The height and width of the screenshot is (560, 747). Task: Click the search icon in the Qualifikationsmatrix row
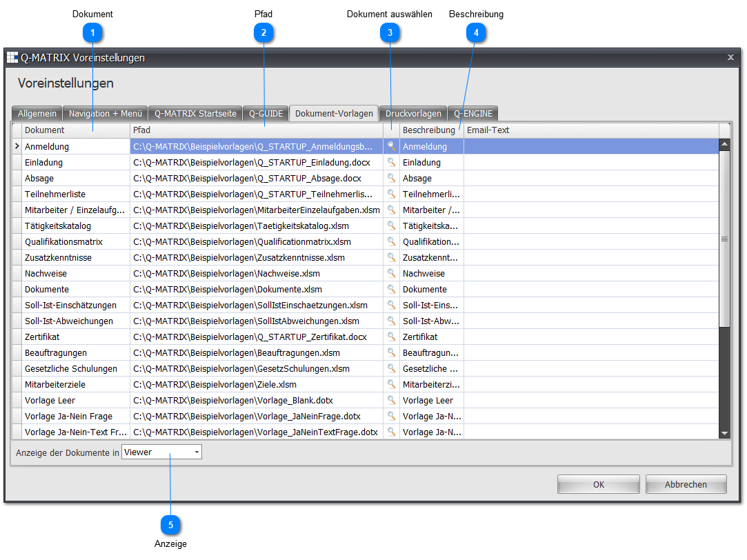391,241
